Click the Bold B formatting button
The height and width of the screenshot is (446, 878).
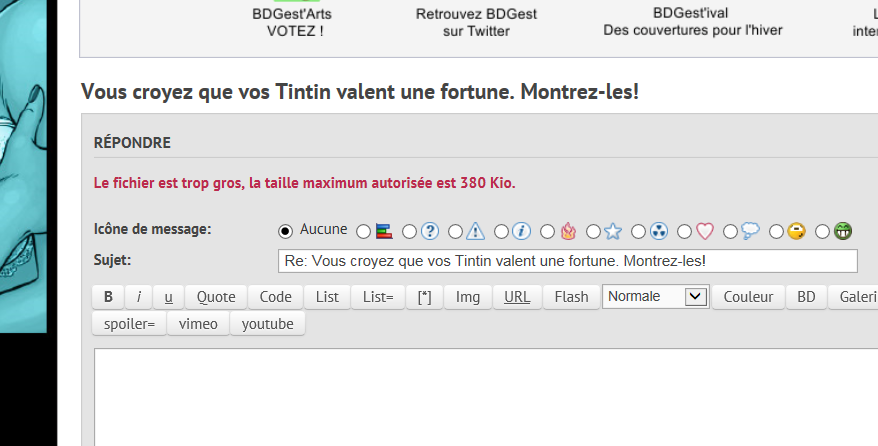click(x=108, y=297)
